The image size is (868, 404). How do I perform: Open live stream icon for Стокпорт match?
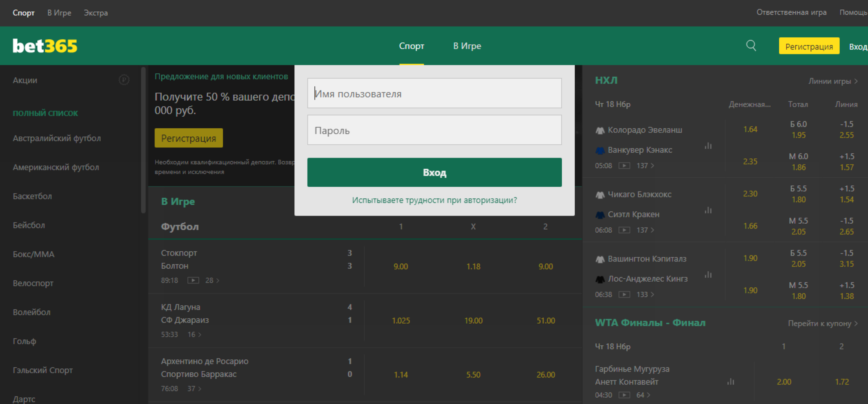point(193,280)
